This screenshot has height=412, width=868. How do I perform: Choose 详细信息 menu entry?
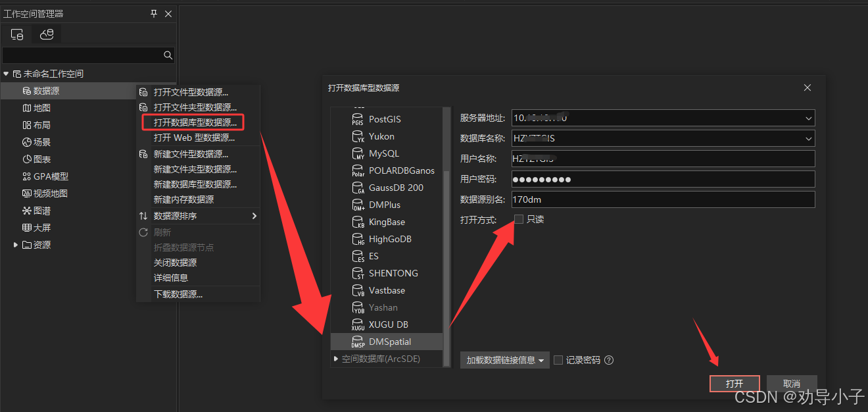(x=171, y=278)
